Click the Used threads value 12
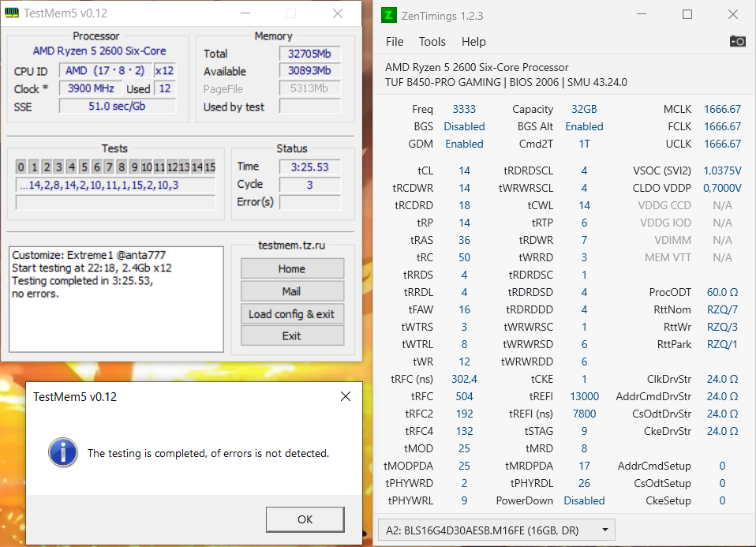756x547 pixels. point(165,88)
